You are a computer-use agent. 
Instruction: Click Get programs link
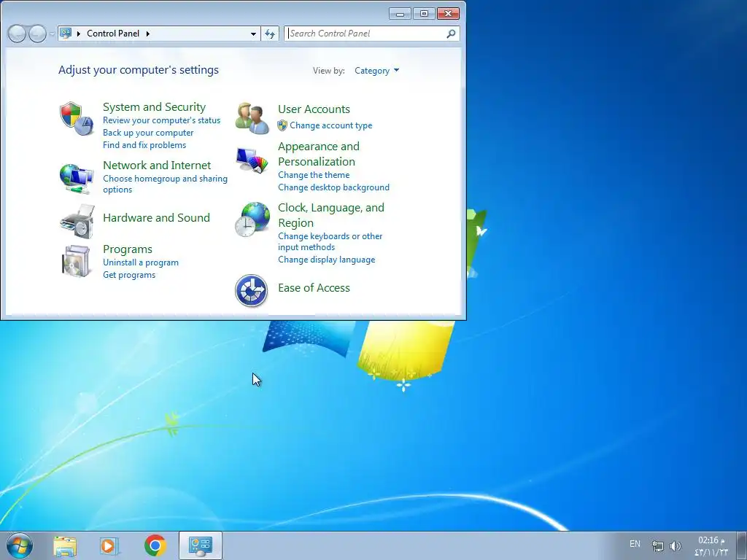[x=129, y=275]
